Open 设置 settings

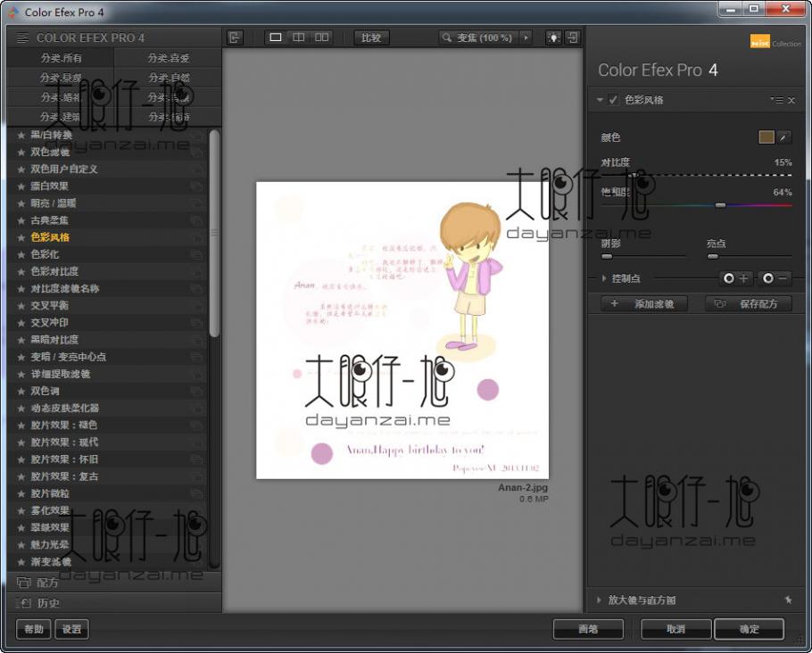pos(71,629)
